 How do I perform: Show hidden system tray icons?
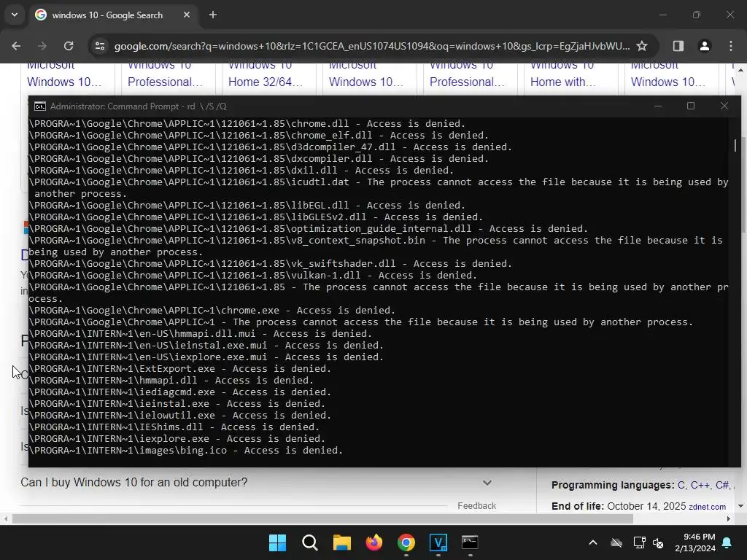coord(592,542)
